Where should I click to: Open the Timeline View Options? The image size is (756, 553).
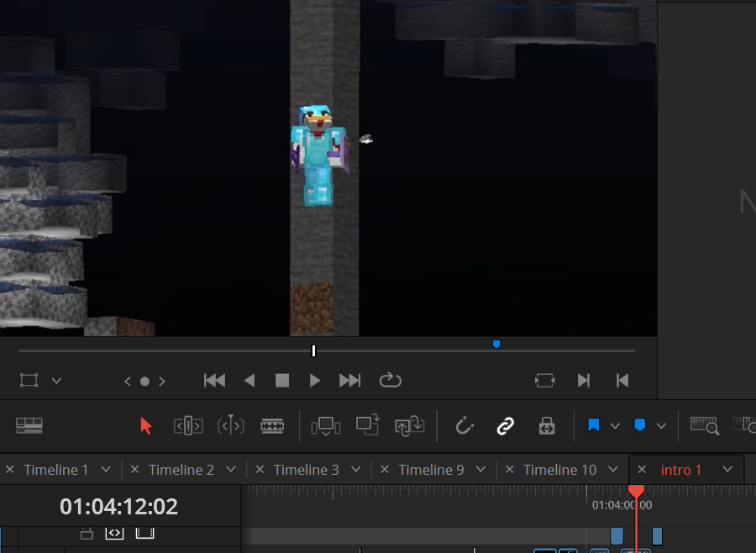click(x=29, y=425)
